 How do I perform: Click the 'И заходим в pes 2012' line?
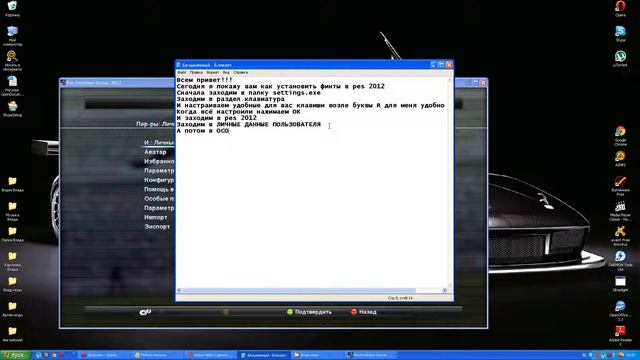217,118
